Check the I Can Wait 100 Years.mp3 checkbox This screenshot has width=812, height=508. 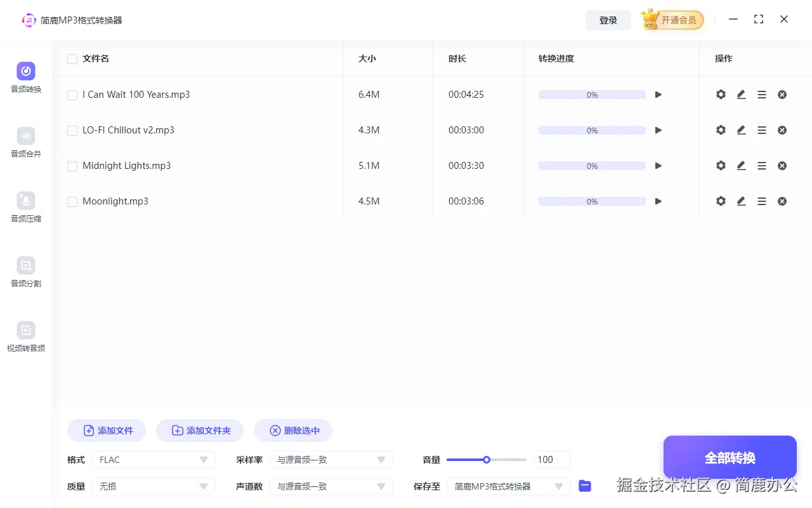tap(72, 95)
